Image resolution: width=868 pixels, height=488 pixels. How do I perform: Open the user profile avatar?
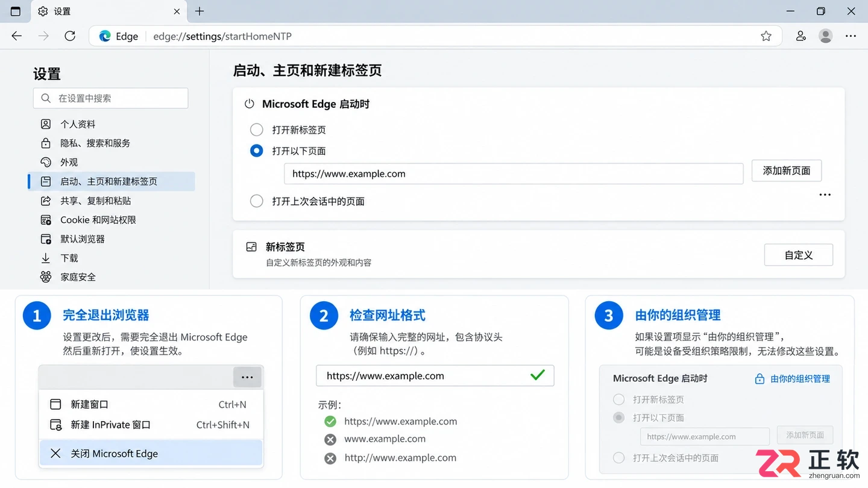coord(825,36)
